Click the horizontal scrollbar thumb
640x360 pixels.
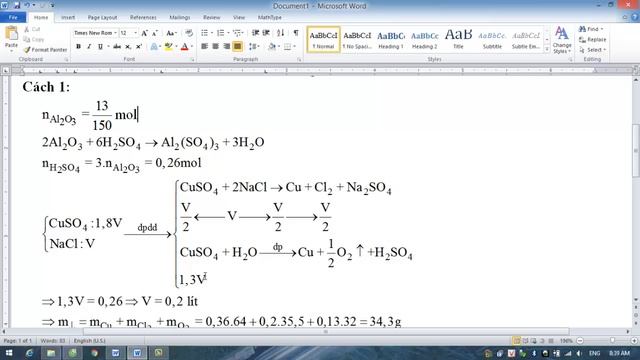[326, 331]
